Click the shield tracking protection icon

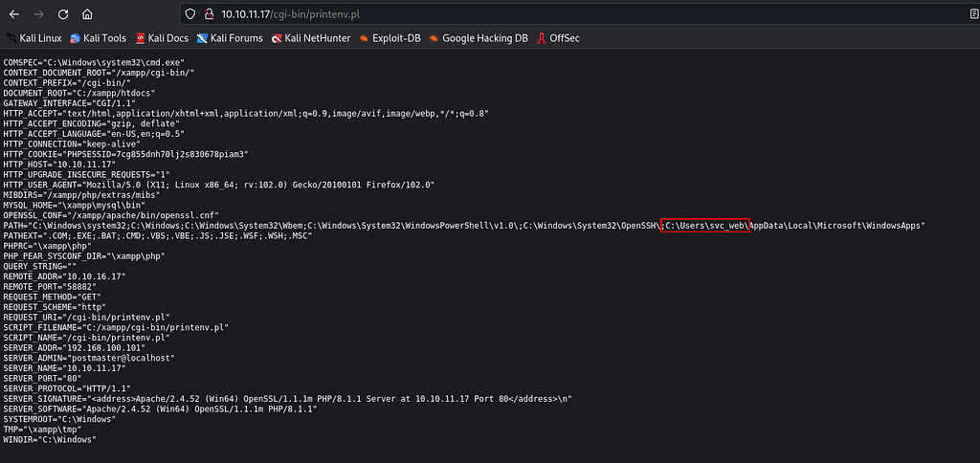(x=190, y=13)
